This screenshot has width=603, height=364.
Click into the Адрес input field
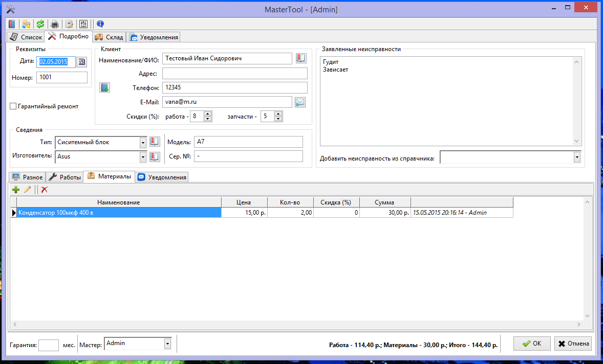pyautogui.click(x=234, y=73)
